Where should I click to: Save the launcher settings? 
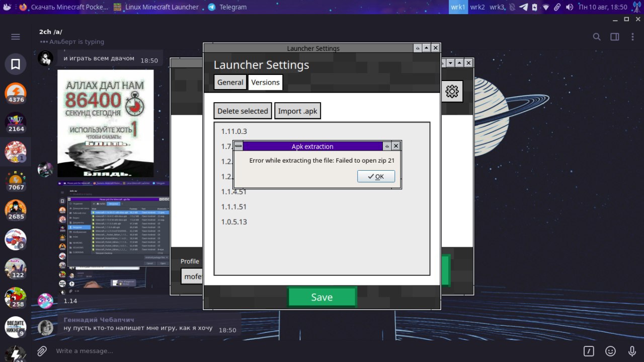(322, 297)
